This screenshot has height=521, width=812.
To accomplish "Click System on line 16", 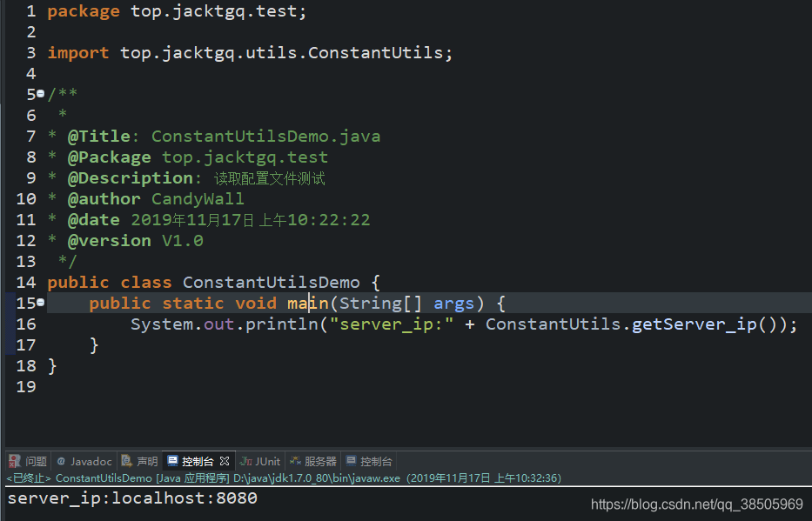I will pyautogui.click(x=162, y=324).
